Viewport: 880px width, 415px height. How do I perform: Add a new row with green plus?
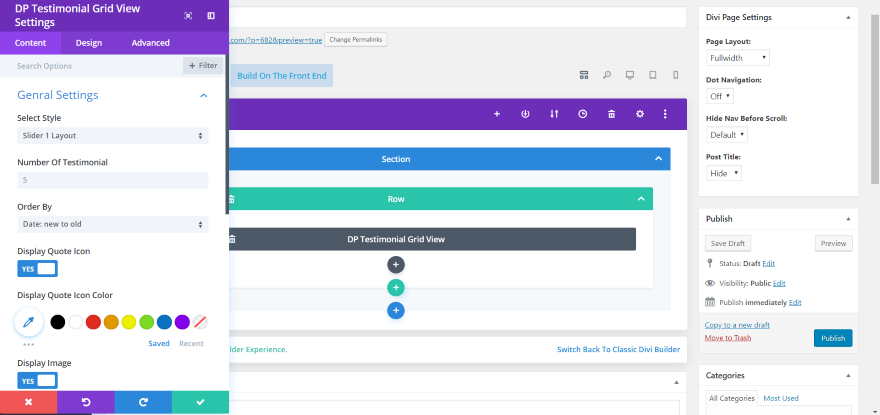pyautogui.click(x=396, y=288)
